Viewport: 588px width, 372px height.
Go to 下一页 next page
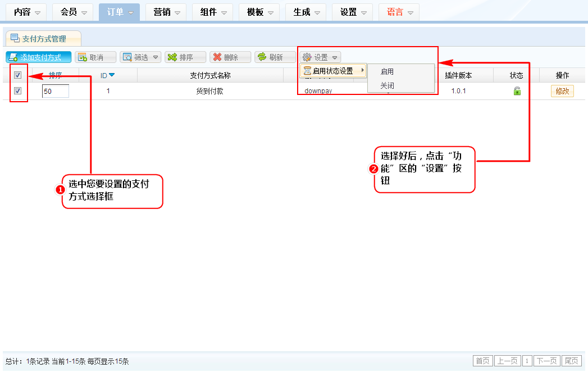[x=547, y=361]
